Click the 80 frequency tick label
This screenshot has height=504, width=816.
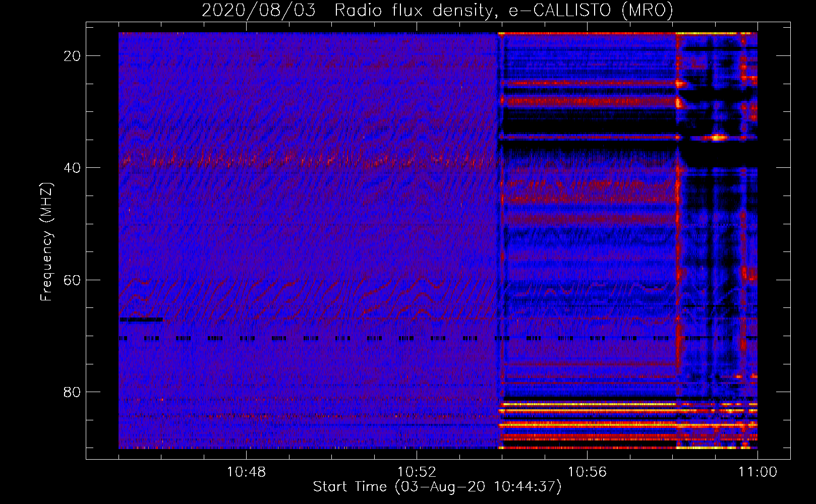73,392
